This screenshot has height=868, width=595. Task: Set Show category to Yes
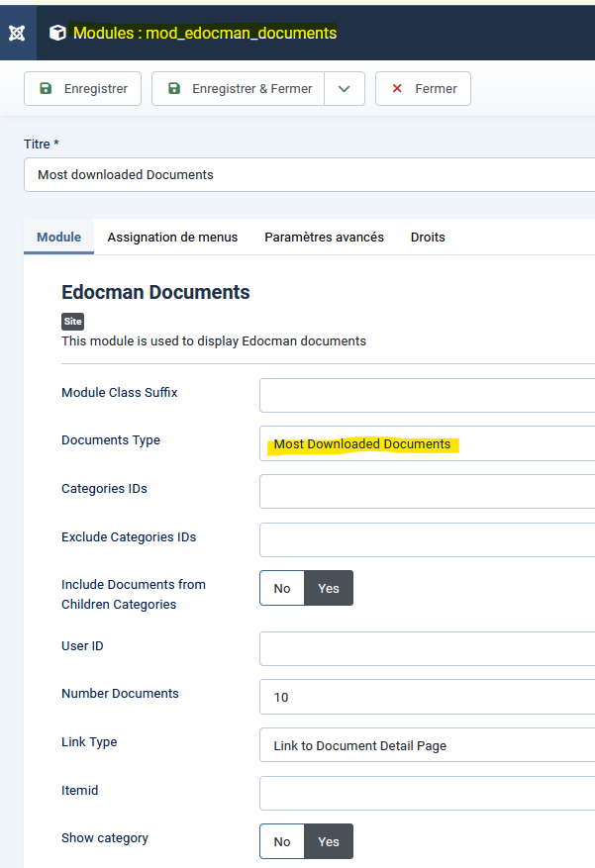click(x=329, y=841)
